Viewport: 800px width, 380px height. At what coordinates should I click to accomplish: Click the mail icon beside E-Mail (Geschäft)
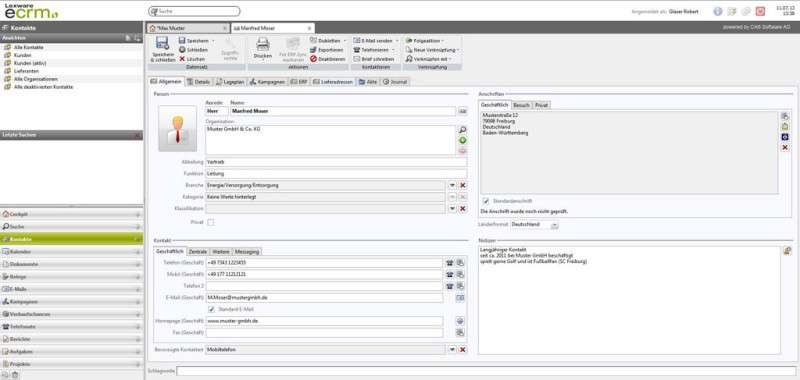click(x=460, y=297)
